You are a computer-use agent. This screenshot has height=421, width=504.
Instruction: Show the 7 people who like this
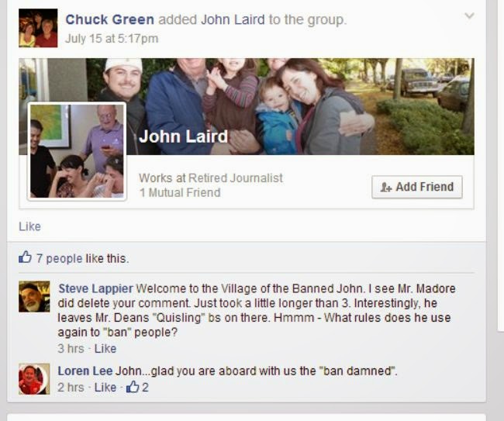point(60,258)
